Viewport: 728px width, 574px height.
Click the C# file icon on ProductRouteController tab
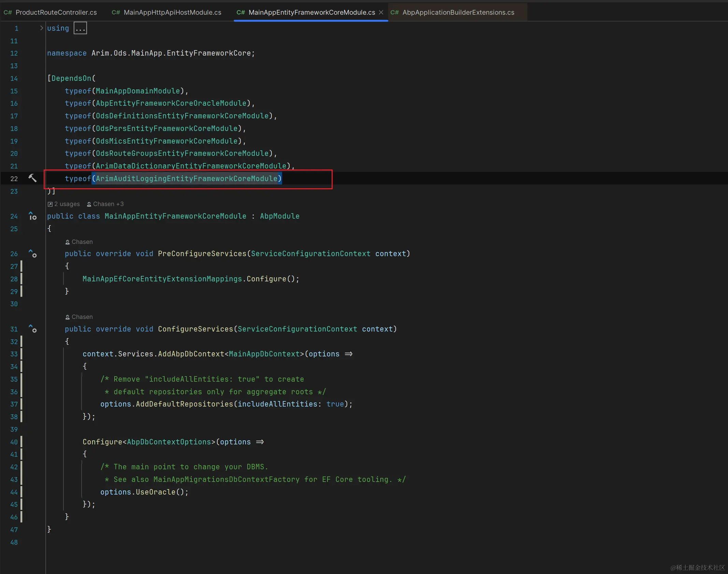coord(8,12)
